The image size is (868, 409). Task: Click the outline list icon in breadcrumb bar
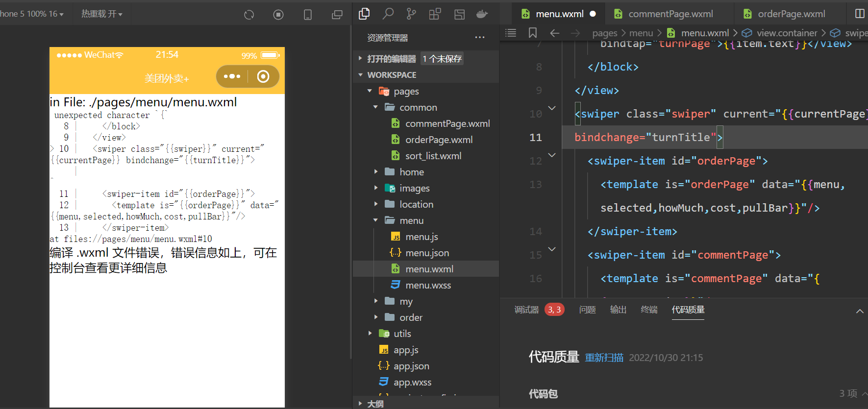pos(511,33)
